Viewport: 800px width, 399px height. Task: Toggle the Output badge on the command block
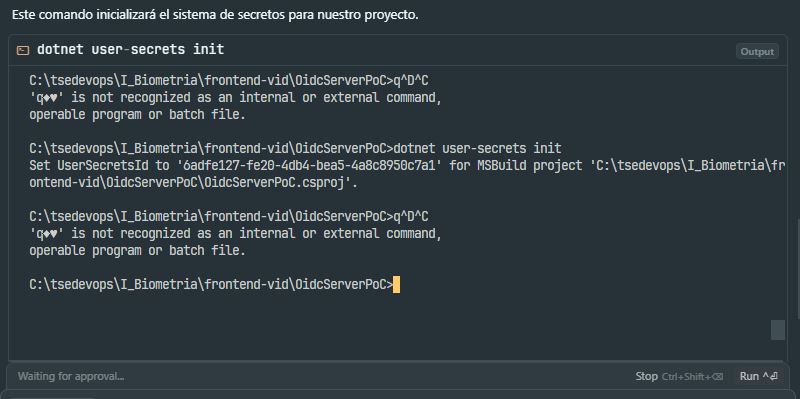point(757,52)
